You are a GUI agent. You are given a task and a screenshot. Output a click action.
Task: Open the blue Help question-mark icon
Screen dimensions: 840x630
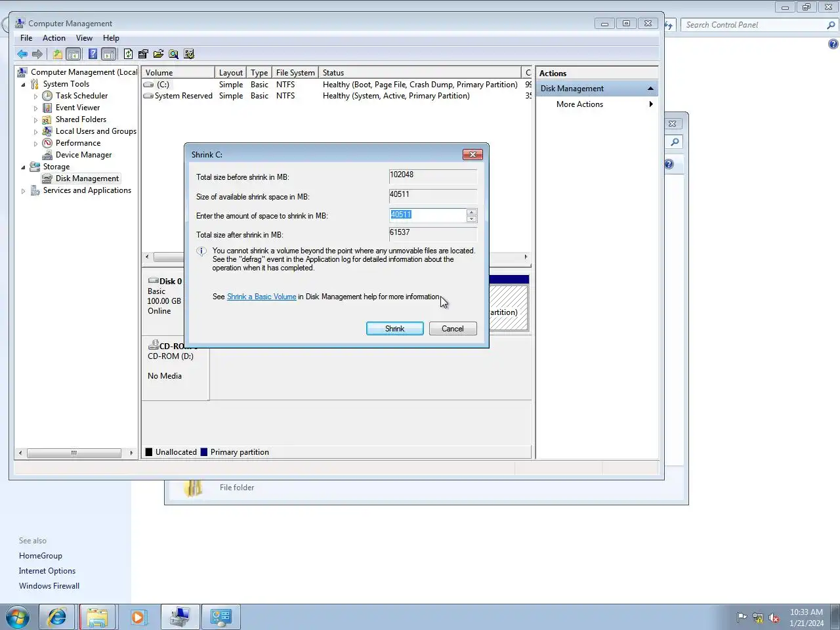(93, 54)
